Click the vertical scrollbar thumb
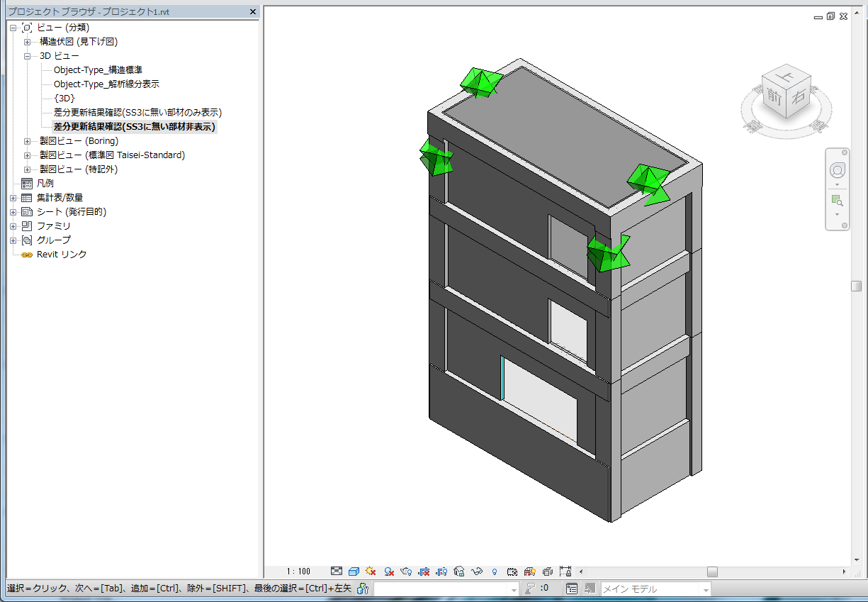Image resolution: width=868 pixels, height=602 pixels. 857,286
